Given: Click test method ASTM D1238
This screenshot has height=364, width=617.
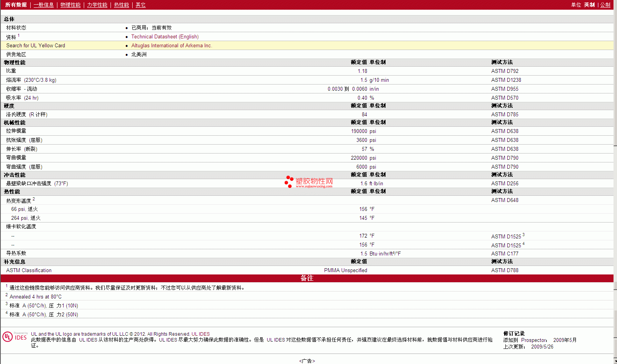Looking at the screenshot, I should point(506,80).
